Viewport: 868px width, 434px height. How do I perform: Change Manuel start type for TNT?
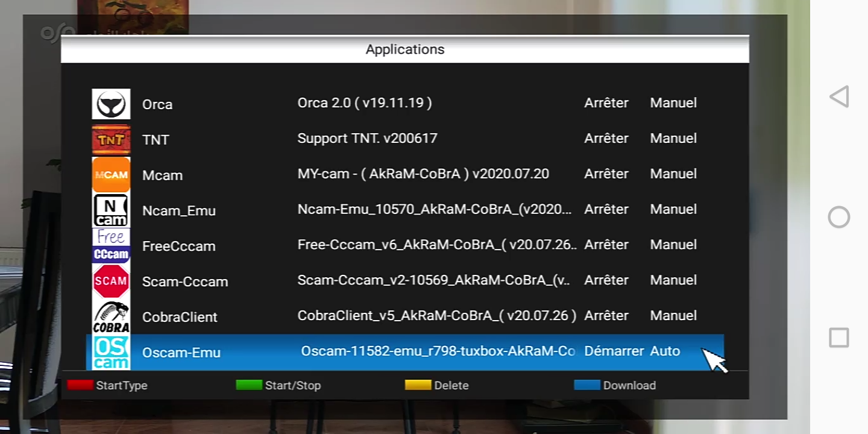[x=673, y=139]
